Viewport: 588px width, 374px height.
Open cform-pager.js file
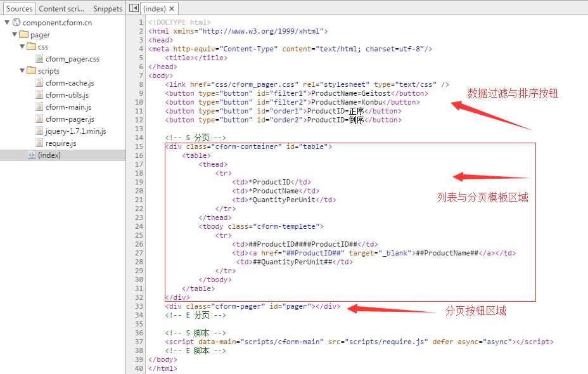(70, 119)
